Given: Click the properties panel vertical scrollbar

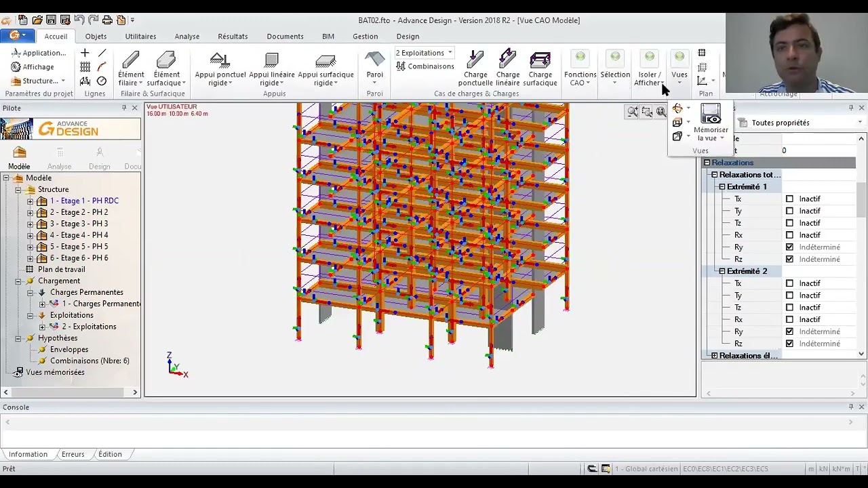Looking at the screenshot, I should click(x=861, y=247).
